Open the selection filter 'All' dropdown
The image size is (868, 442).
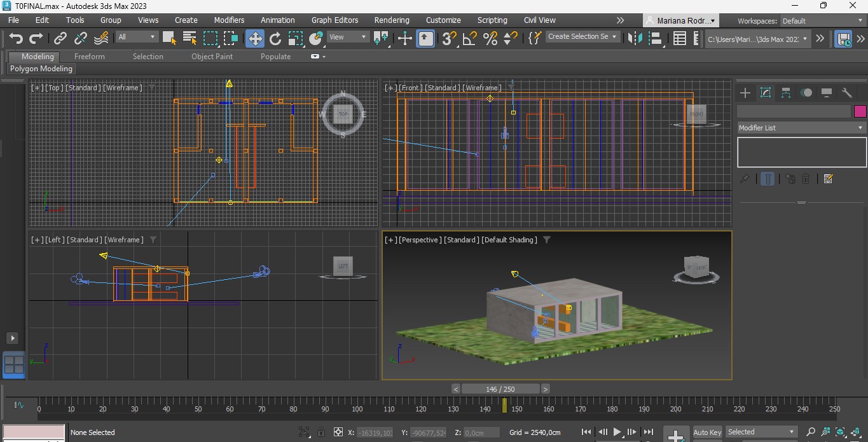[x=136, y=37]
